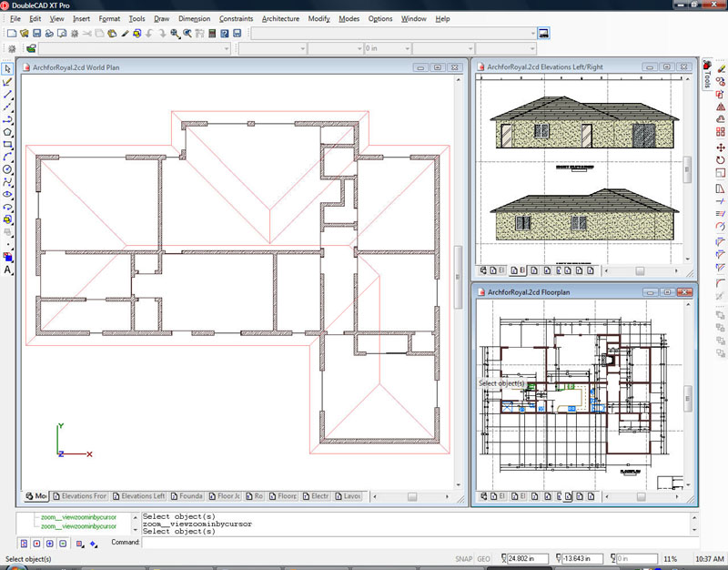Click the Print icon in the toolbar

[49, 33]
